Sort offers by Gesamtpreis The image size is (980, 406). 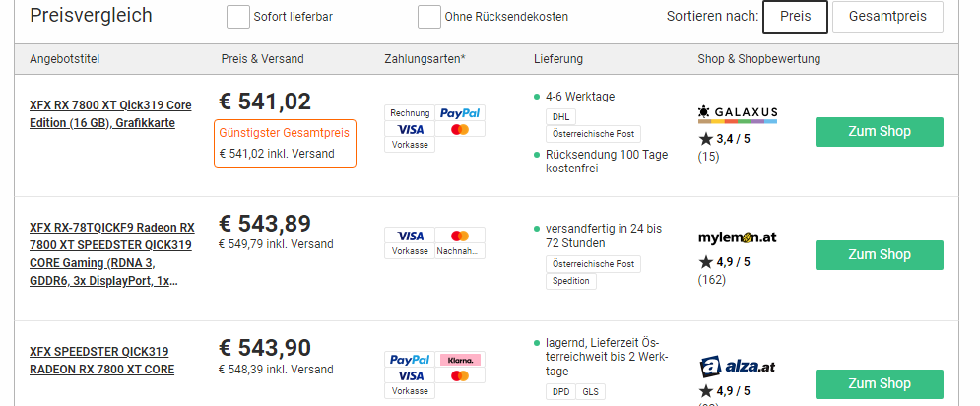(x=887, y=17)
